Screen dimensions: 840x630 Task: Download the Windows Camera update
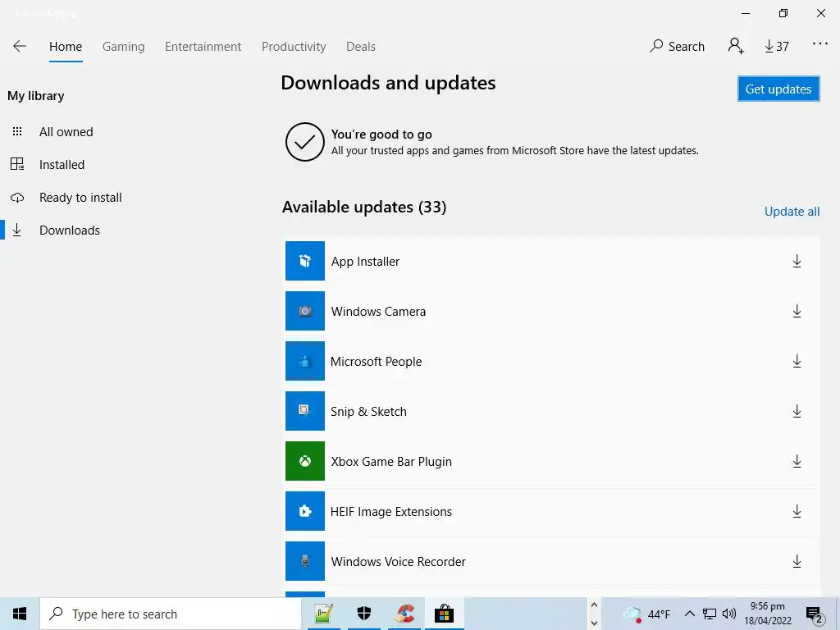[797, 311]
